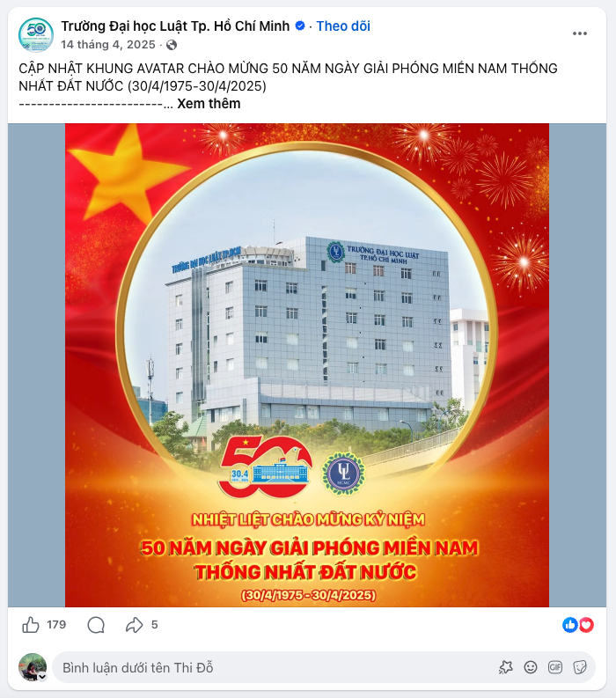Open the university page profile picture
616x698 pixels.
pyautogui.click(x=36, y=34)
